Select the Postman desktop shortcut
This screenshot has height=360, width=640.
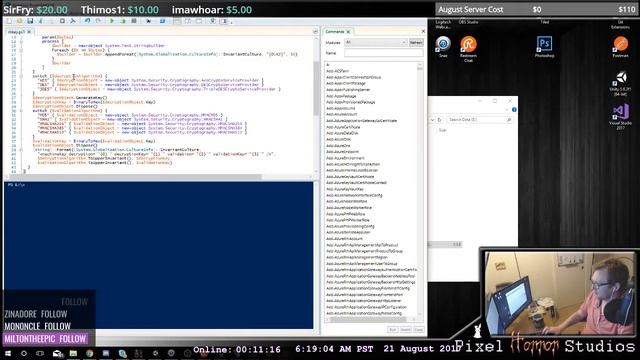[620, 47]
